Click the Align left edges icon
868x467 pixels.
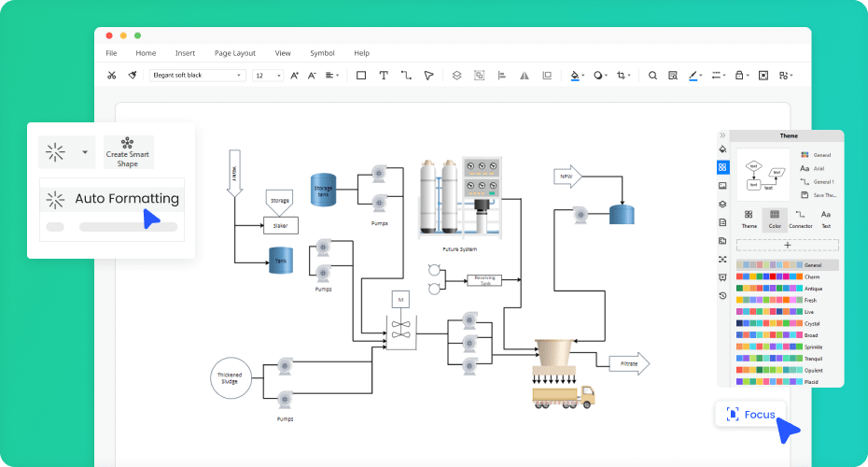tap(502, 76)
